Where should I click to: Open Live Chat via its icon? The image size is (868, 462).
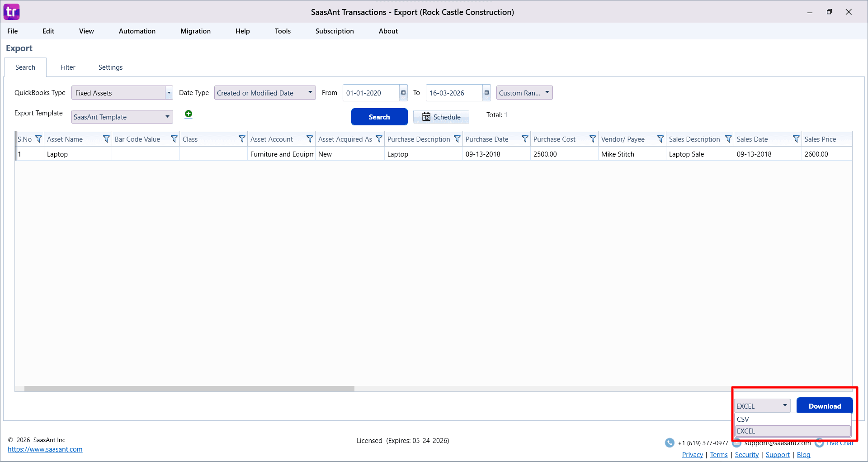[820, 443]
